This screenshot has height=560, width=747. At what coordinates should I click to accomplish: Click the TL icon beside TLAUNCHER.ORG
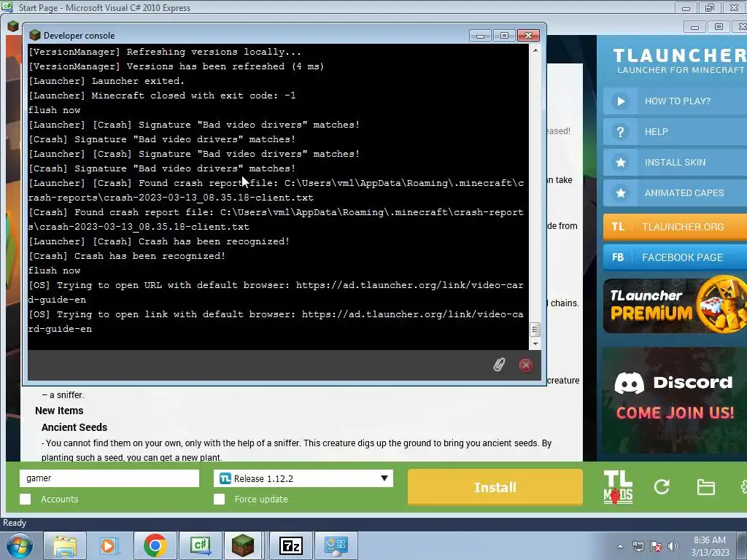point(618,227)
